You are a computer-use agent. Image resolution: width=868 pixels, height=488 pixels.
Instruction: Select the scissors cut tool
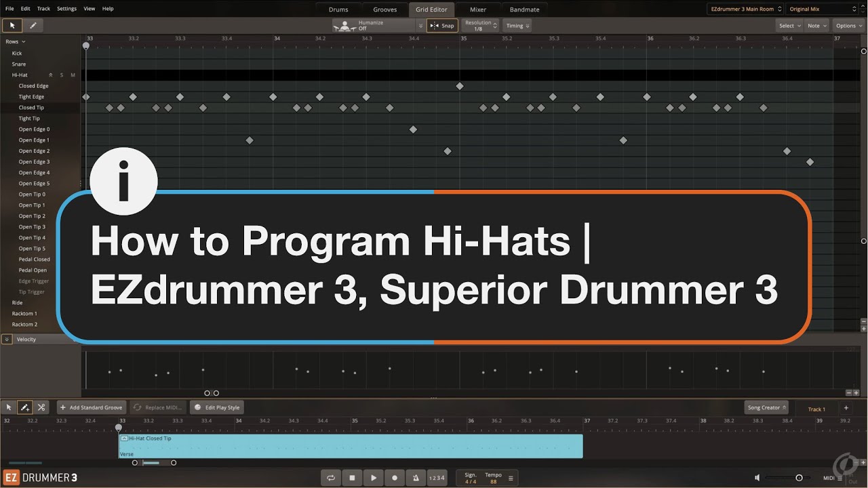tap(41, 407)
